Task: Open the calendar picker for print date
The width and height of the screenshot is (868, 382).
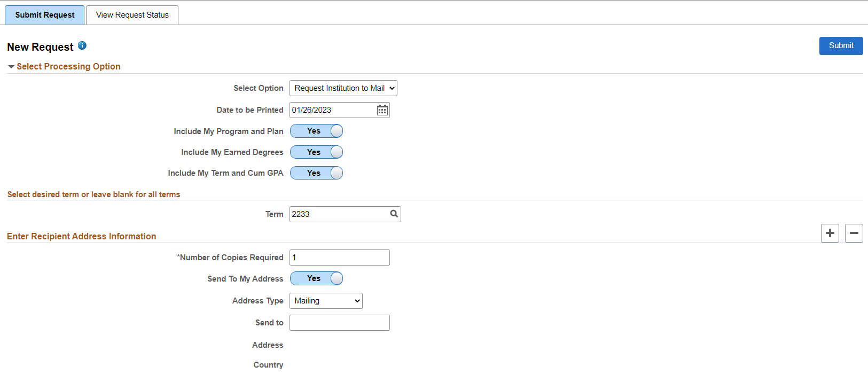Action: pos(382,110)
